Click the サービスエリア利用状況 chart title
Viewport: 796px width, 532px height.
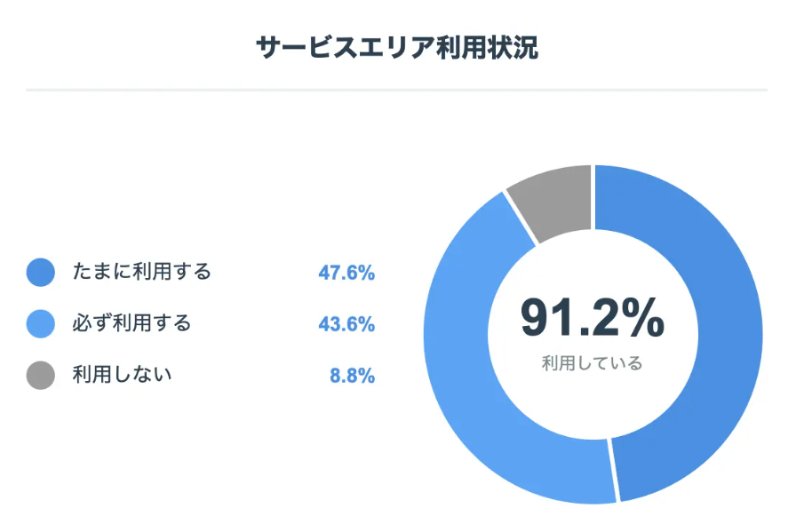[x=397, y=48]
